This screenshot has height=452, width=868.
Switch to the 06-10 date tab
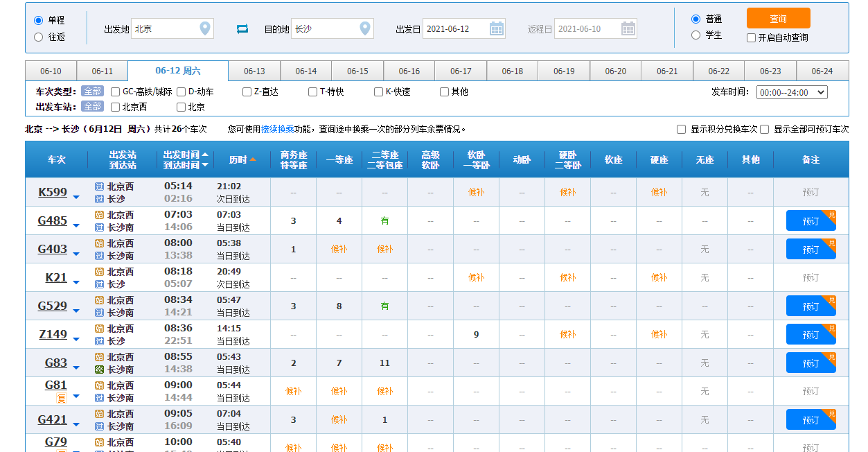pos(51,71)
